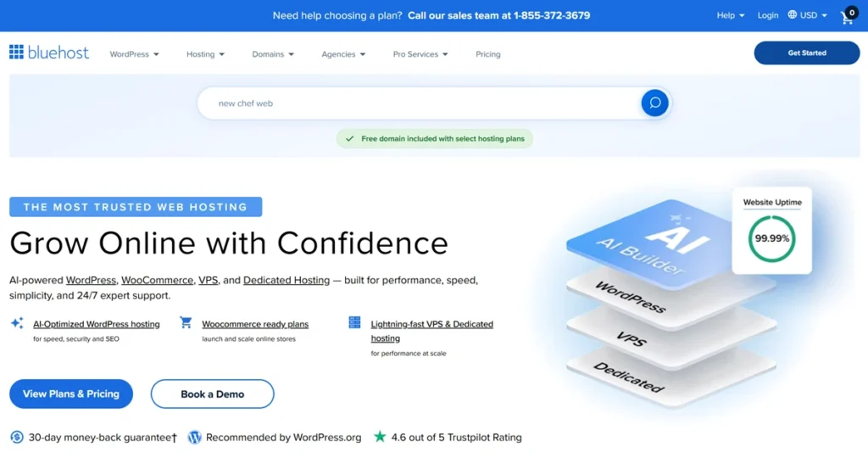Open the Pricing menu item
868x458 pixels.
(487, 54)
